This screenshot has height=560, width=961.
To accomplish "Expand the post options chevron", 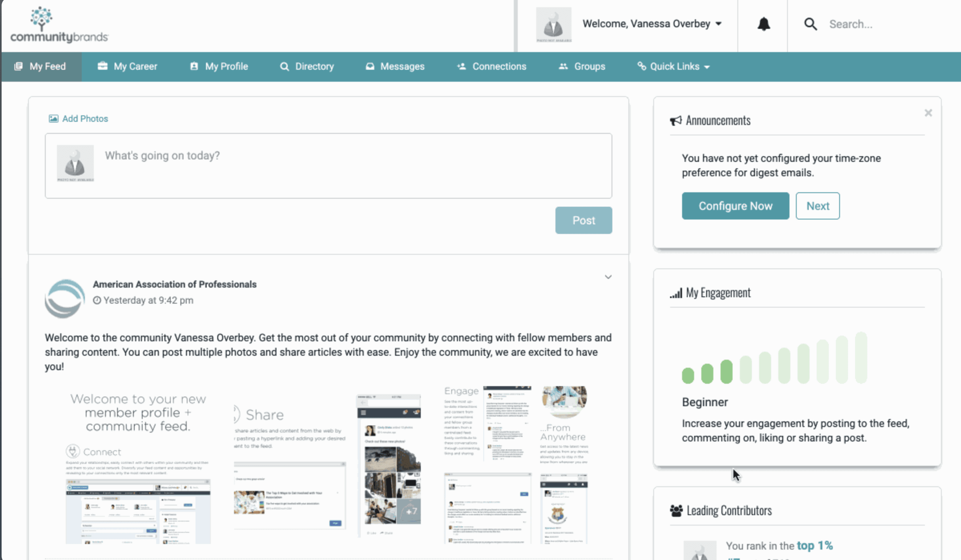I will (608, 277).
